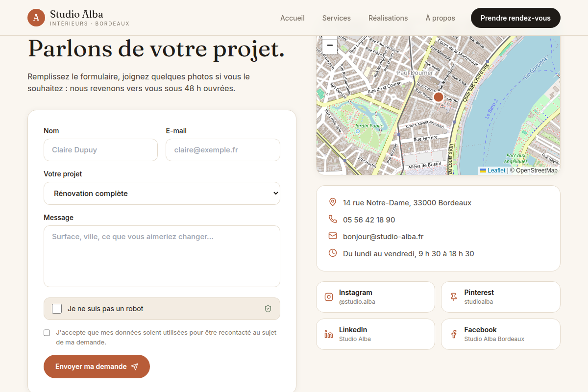Open Pinterest card title "Pinterest"
The image size is (588, 392).
pos(479,293)
